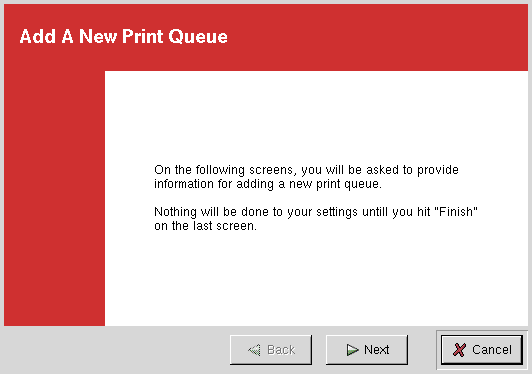
Task: Click the text "on the last screen."
Action: click(x=206, y=226)
